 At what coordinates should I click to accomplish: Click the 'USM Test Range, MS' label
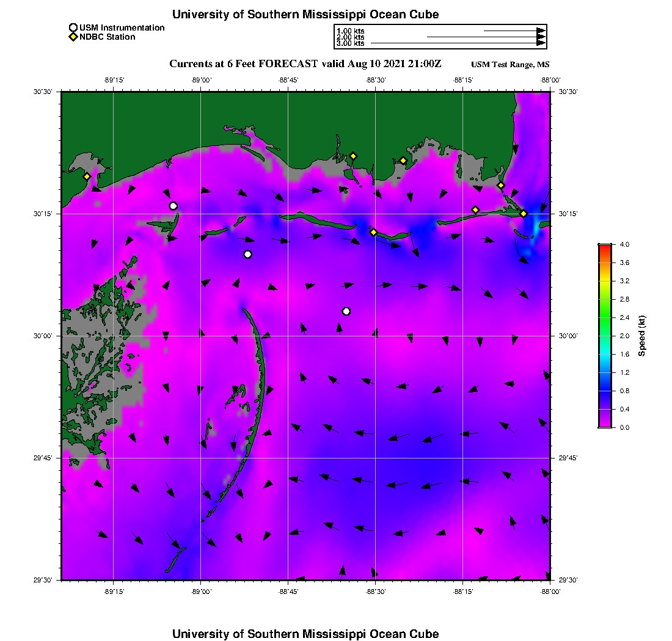click(510, 65)
